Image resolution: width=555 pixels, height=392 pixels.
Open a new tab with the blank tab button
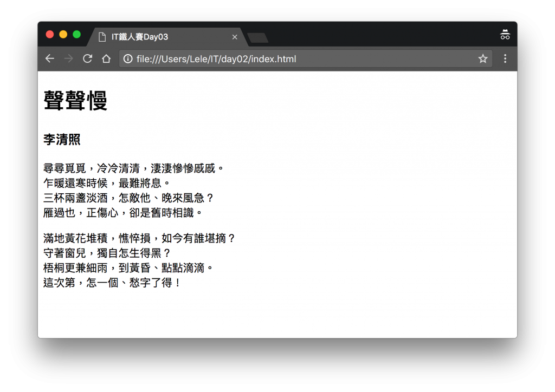257,38
